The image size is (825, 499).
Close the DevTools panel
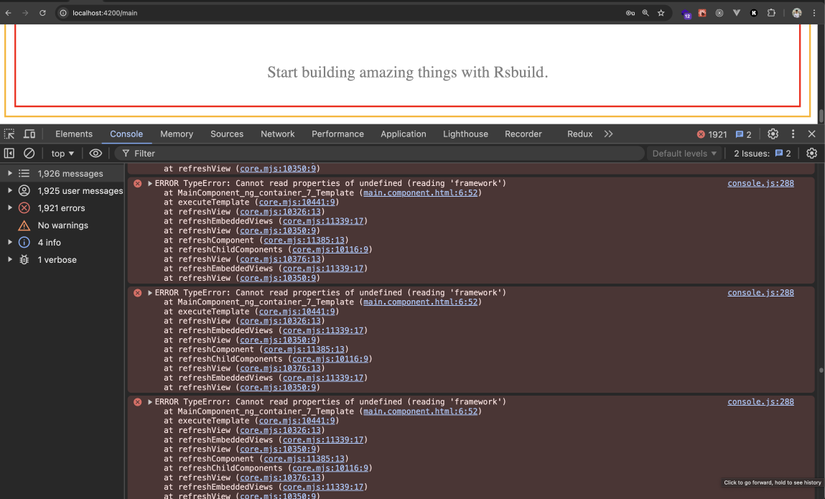click(811, 134)
